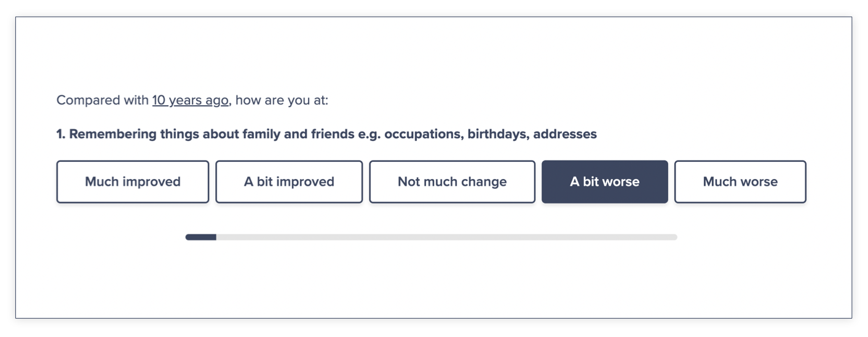Viewport: 868px width, 337px height.
Task: Select the "Much improved" answer
Action: pyautogui.click(x=133, y=182)
